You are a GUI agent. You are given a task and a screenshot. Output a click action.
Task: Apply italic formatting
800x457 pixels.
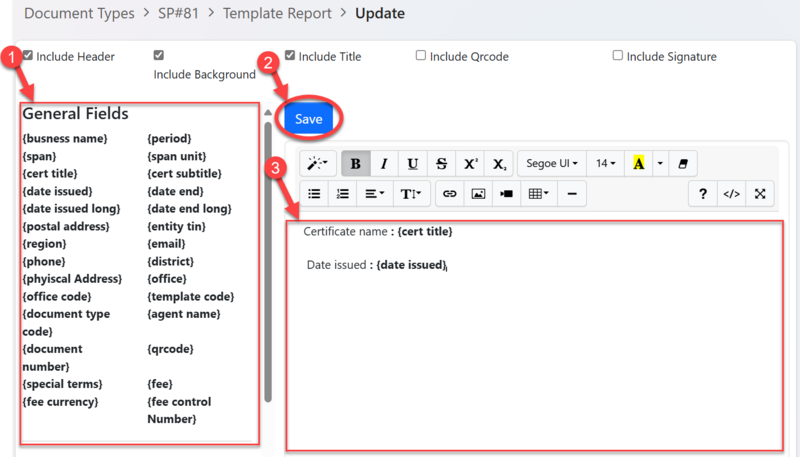click(383, 164)
